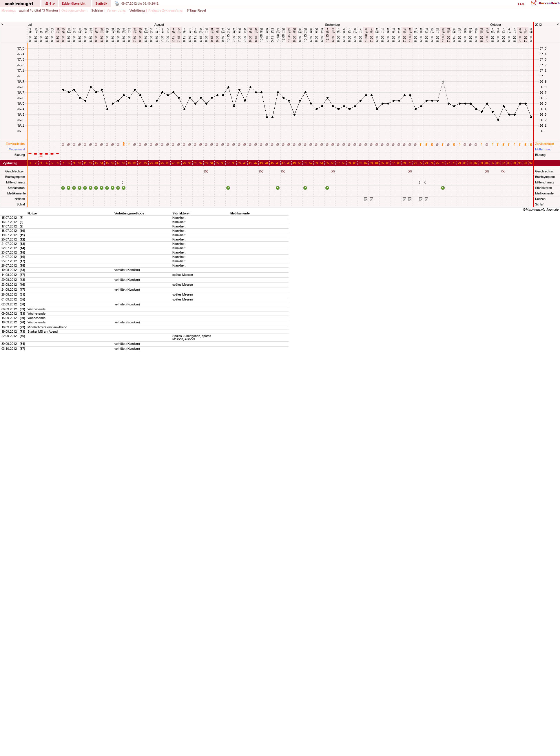
Task: Click the heaviest bleeding mark on cycle day 3
Action: (41, 154)
